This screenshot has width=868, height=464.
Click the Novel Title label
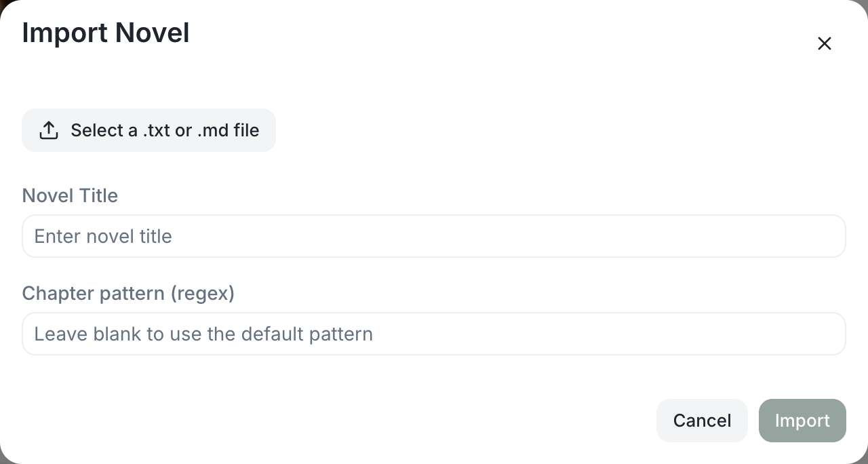(70, 195)
